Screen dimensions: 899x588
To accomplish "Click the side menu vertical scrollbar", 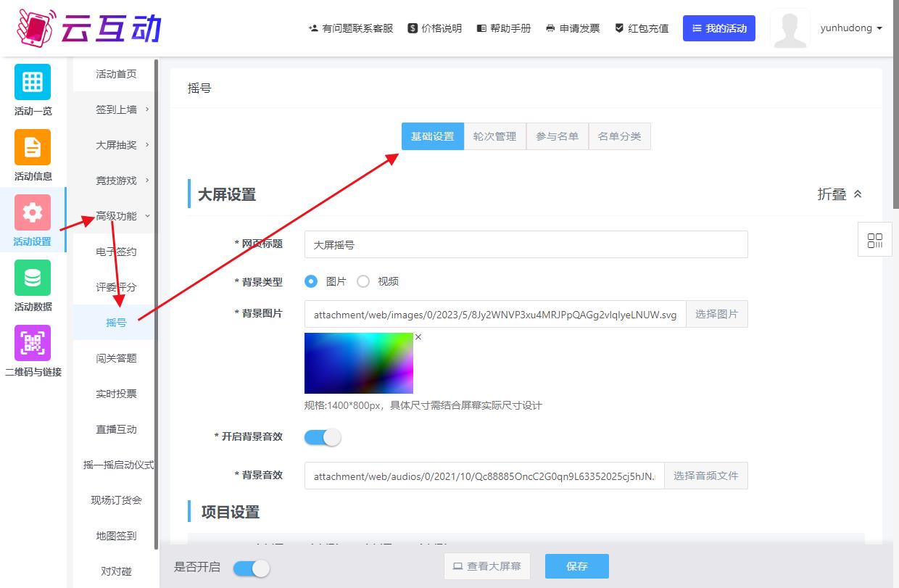I will (157, 305).
